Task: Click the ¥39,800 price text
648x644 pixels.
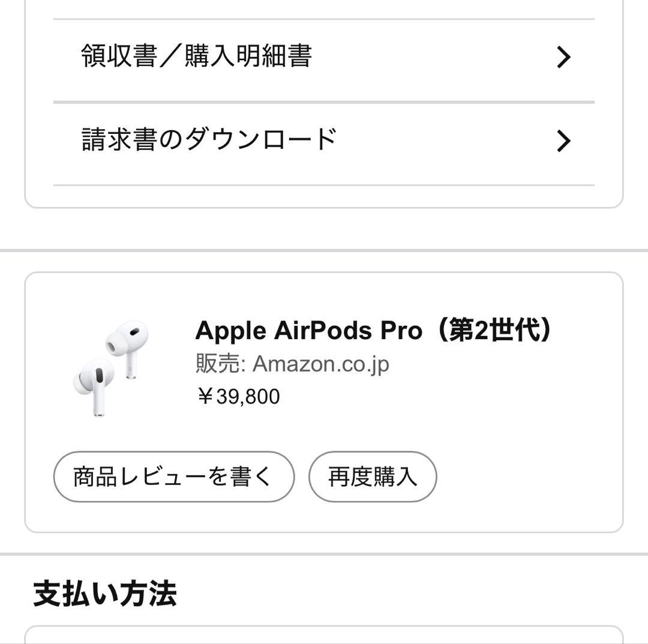Action: 238,396
